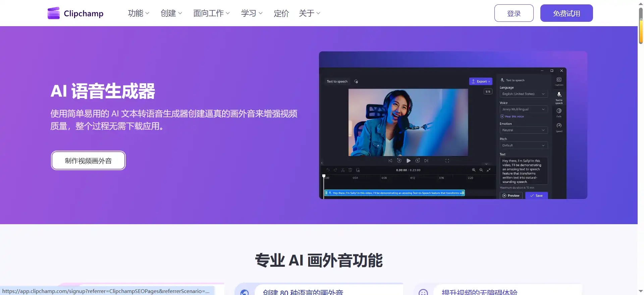Click the collapse chevron at the left editor edge
This screenshot has height=295, width=644.
point(322,163)
